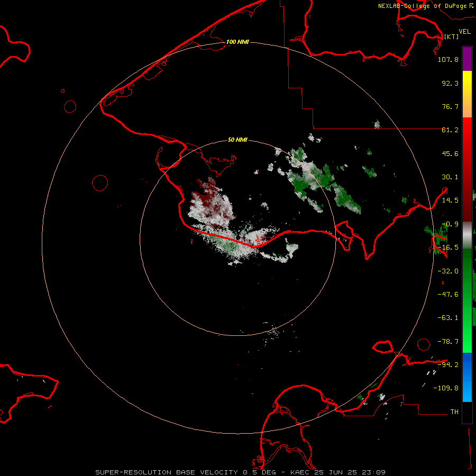Click the 76.7 scale value
The height and width of the screenshot is (476, 476).
pyautogui.click(x=450, y=106)
